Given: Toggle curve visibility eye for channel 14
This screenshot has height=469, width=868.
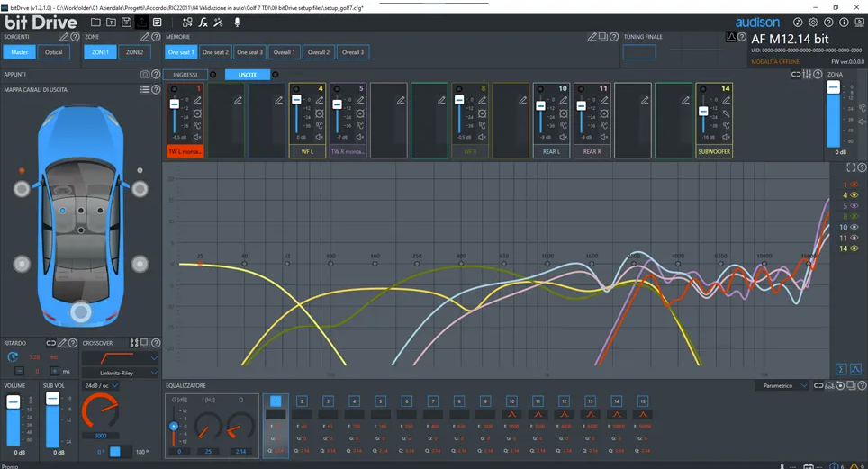Looking at the screenshot, I should 854,248.
